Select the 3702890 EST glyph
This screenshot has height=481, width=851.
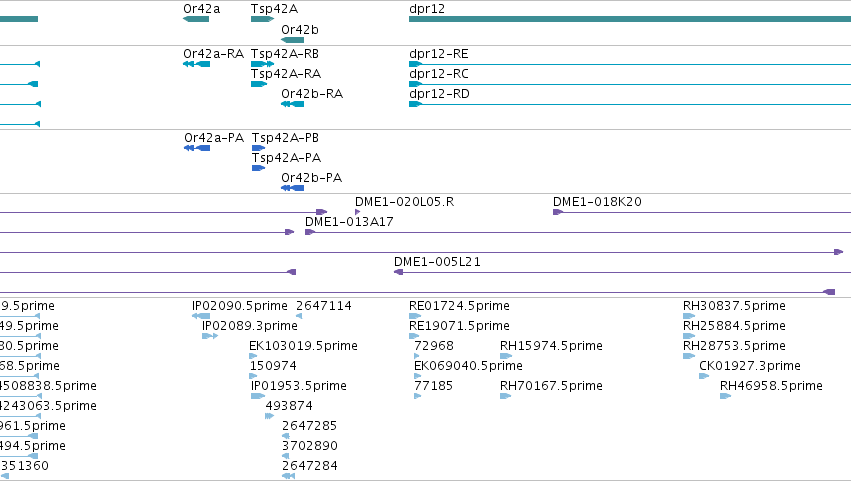(x=285, y=456)
